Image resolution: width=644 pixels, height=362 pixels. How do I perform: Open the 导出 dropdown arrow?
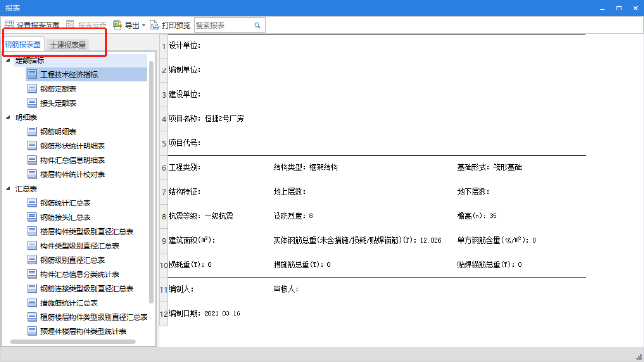pyautogui.click(x=144, y=25)
